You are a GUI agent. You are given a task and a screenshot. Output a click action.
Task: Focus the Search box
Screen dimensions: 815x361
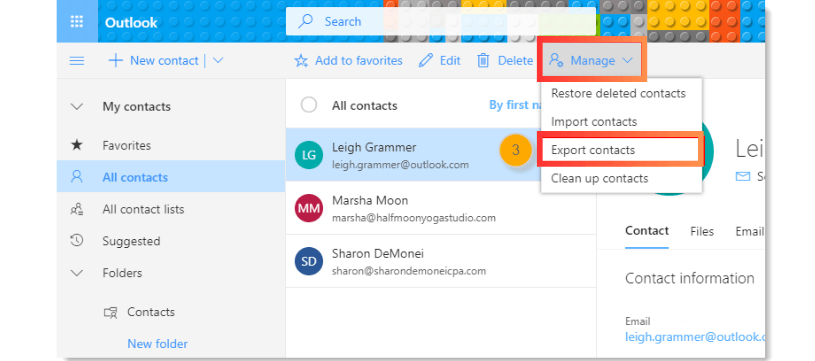click(441, 21)
